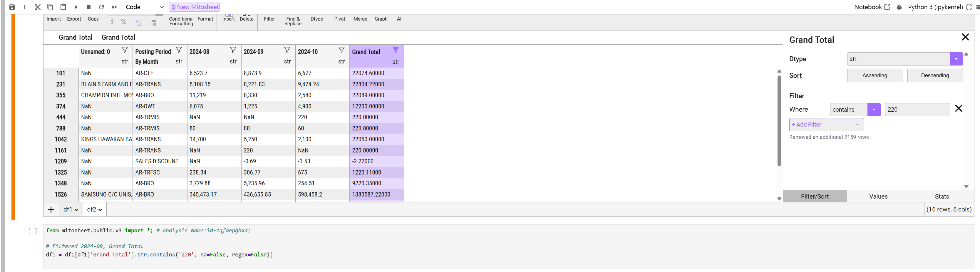This screenshot has height=272, width=980.
Task: Sort Grand Total Ascending
Action: click(875, 75)
